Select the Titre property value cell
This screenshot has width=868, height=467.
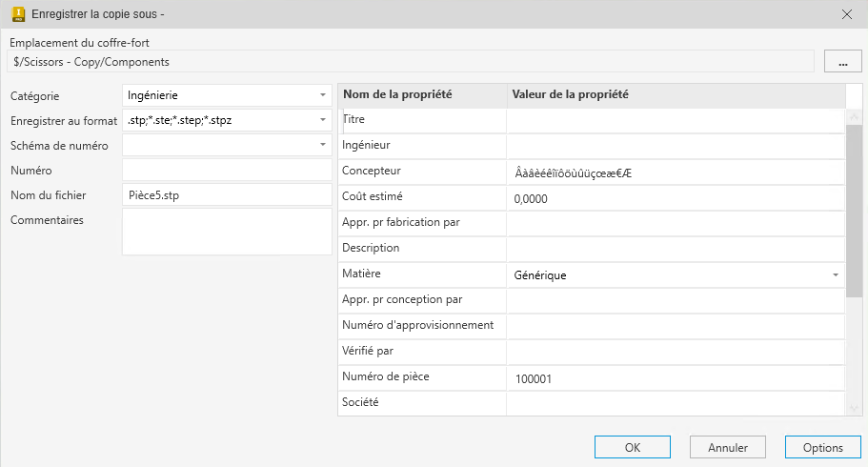point(675,120)
